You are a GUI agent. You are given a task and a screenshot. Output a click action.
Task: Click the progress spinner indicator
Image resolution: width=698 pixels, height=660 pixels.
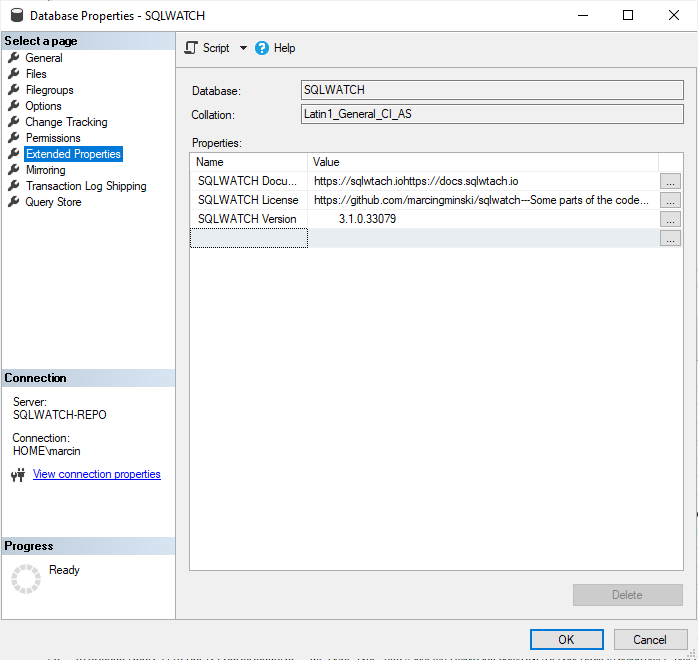tap(26, 579)
